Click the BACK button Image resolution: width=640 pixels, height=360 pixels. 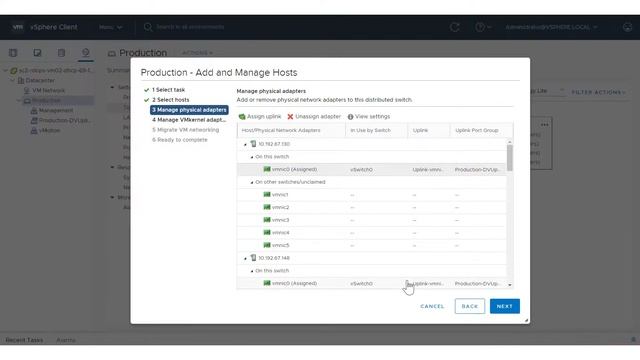click(470, 306)
